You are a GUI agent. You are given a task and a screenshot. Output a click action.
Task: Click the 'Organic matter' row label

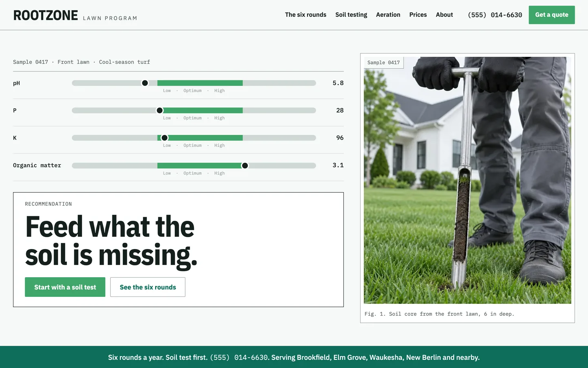(37, 165)
